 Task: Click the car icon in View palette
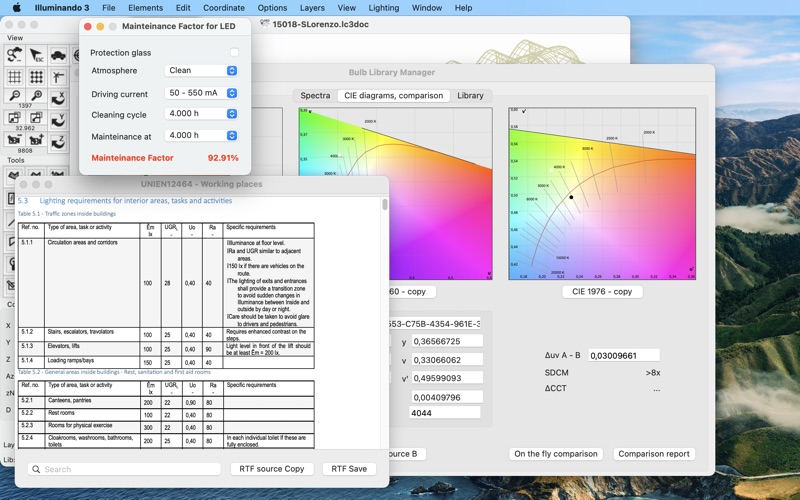(58, 55)
